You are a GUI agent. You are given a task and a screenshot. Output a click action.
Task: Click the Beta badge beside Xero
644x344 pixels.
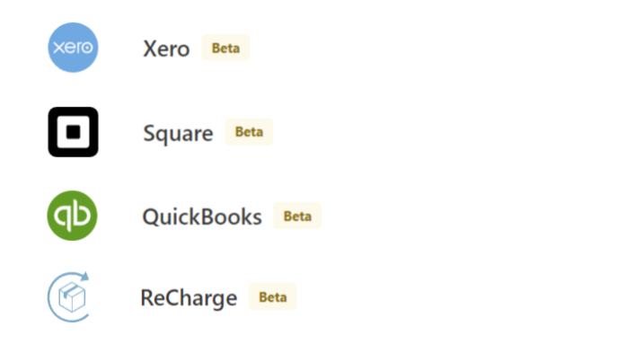point(225,48)
